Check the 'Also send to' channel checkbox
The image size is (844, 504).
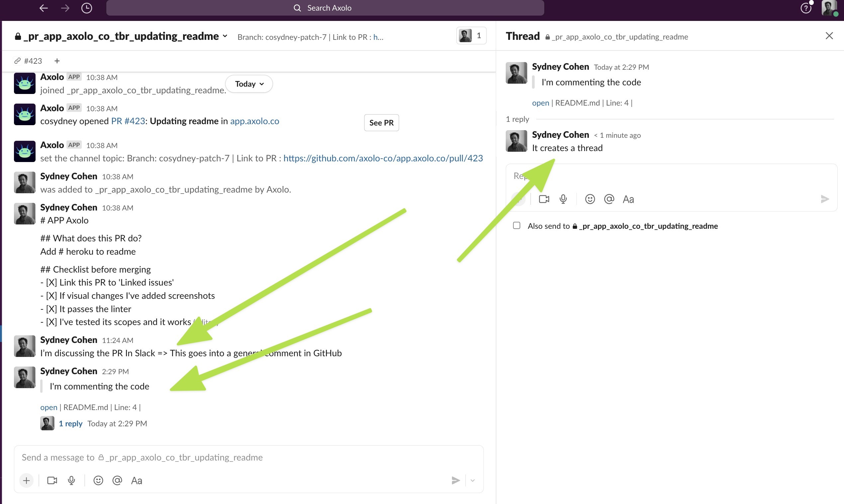[516, 225]
